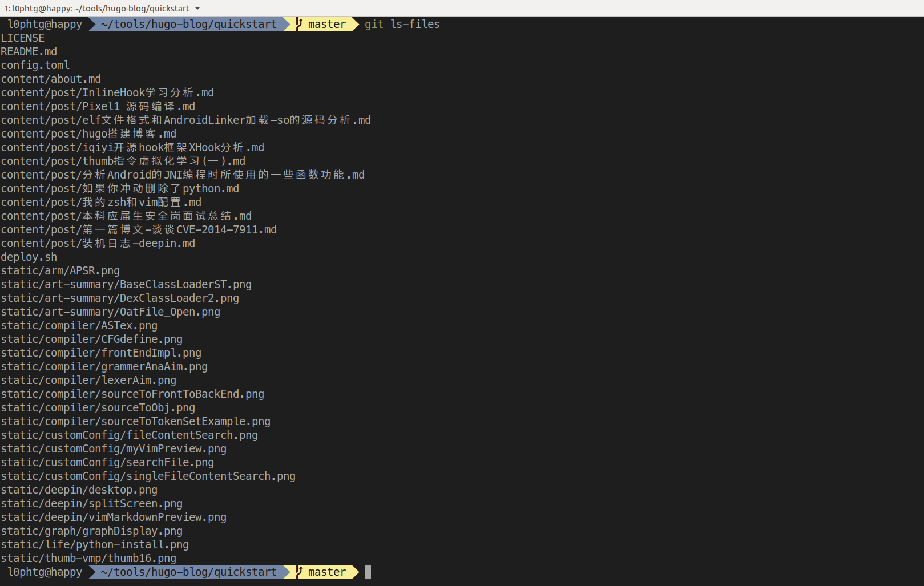Click the CVE-2014-7911.md line
The image size is (924, 586).
click(x=139, y=229)
